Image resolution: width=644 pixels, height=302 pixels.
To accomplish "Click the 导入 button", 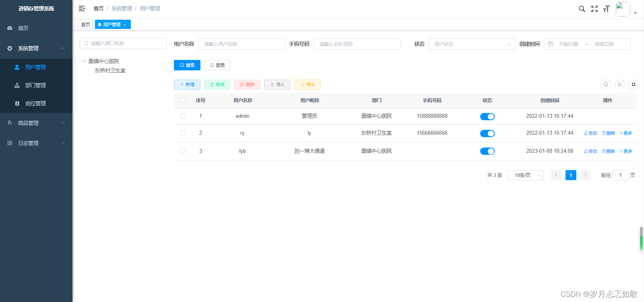I will click(x=277, y=84).
